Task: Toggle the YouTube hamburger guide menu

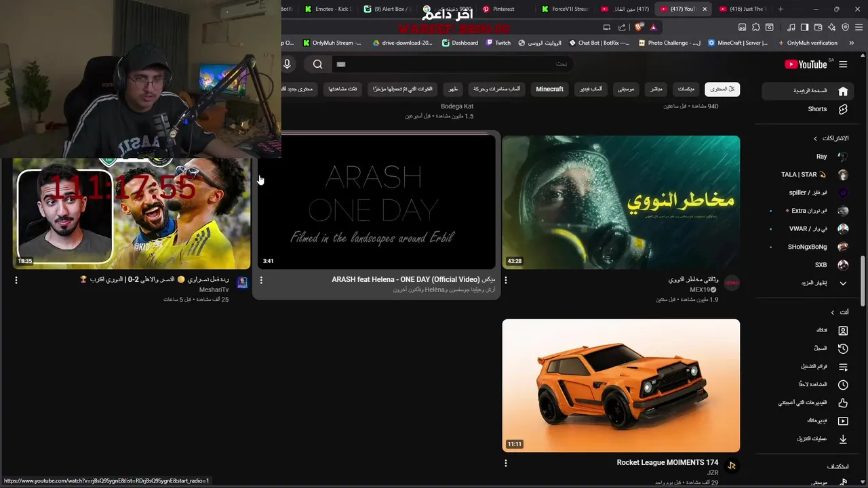Action: 843,64
